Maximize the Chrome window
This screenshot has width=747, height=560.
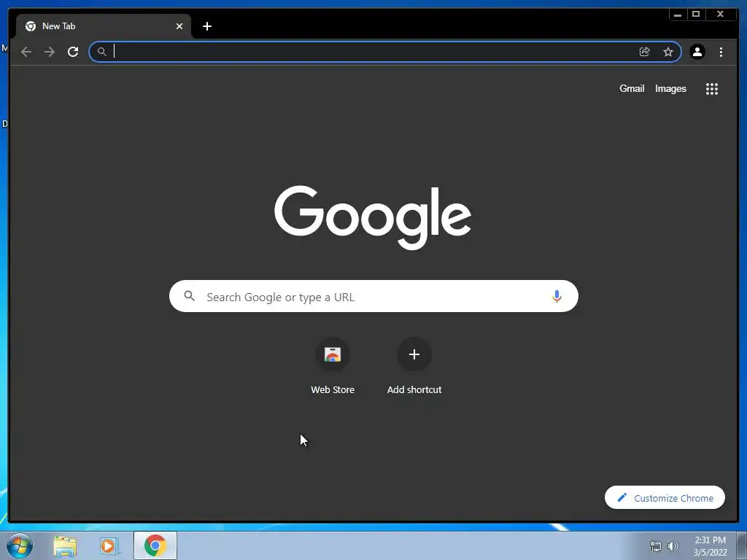(696, 15)
